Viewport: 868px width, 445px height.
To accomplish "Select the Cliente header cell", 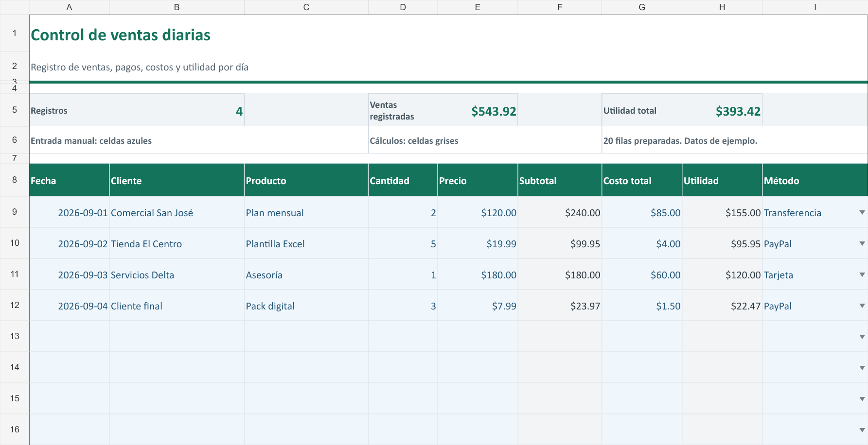I will [x=177, y=180].
